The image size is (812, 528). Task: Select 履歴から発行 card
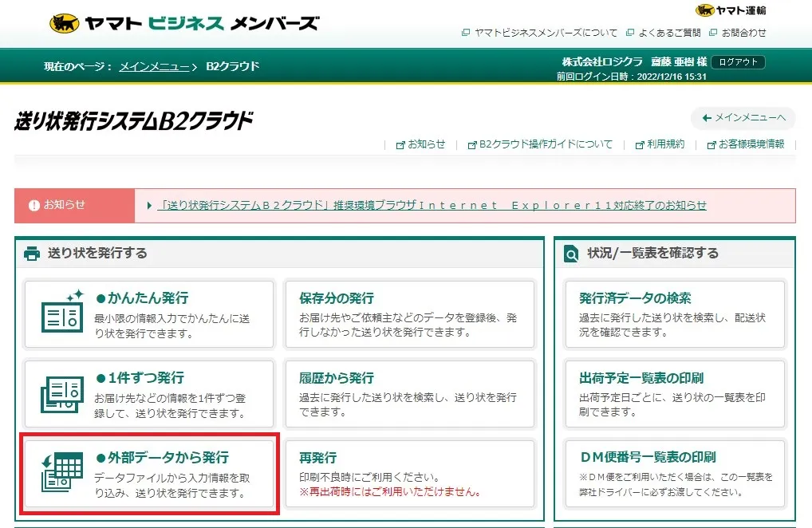click(409, 394)
